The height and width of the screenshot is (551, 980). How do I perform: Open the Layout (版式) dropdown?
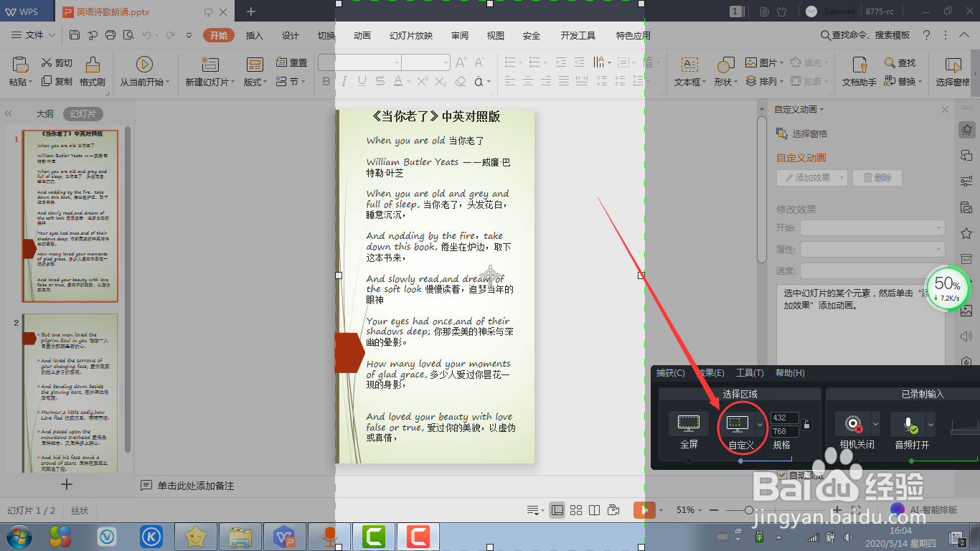click(x=254, y=82)
